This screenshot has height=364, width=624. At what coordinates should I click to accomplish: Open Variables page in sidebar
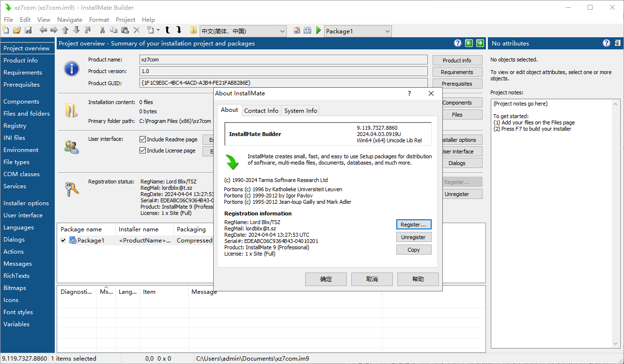point(16,324)
